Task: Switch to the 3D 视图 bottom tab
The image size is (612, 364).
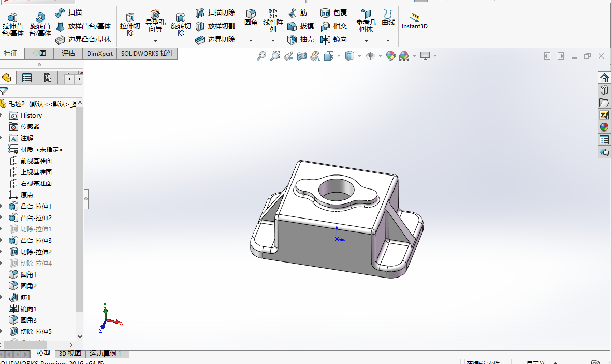Action: click(70, 354)
